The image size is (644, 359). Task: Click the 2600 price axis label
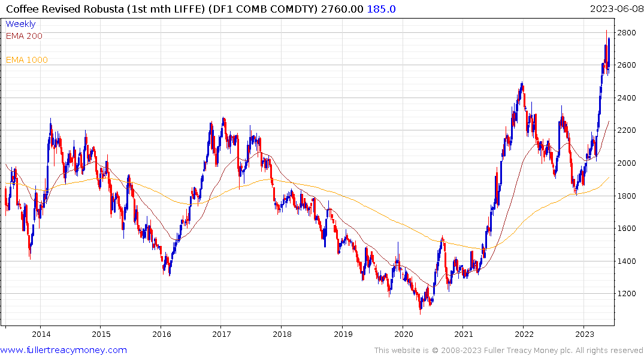627,65
